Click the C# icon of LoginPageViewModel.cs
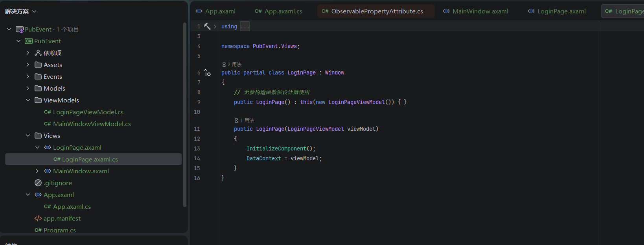 [48, 112]
